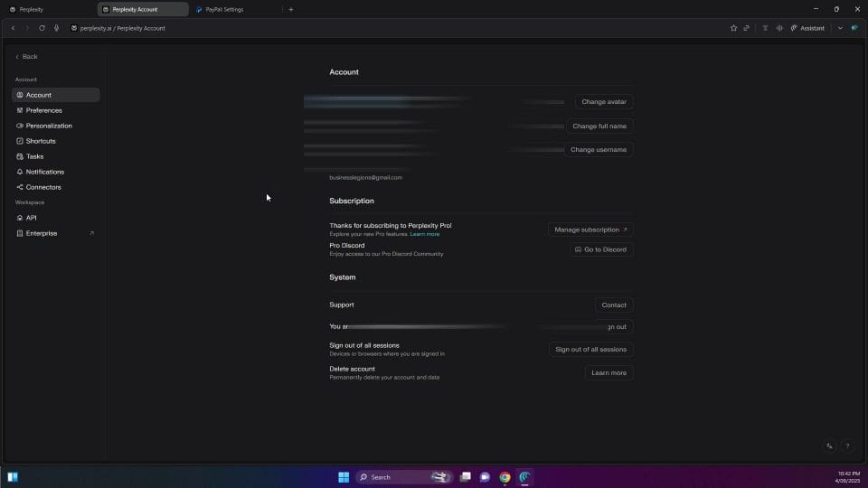Image resolution: width=868 pixels, height=488 pixels.
Task: Open the API workspace page
Action: [31, 218]
